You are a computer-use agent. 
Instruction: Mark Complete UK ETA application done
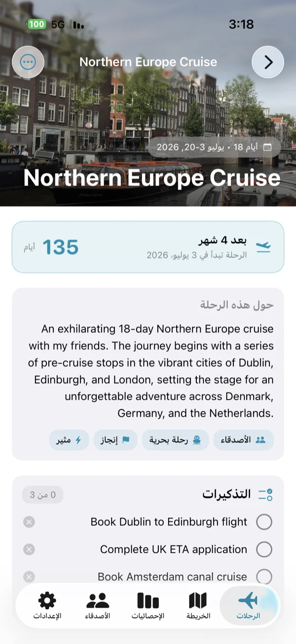coord(264,549)
